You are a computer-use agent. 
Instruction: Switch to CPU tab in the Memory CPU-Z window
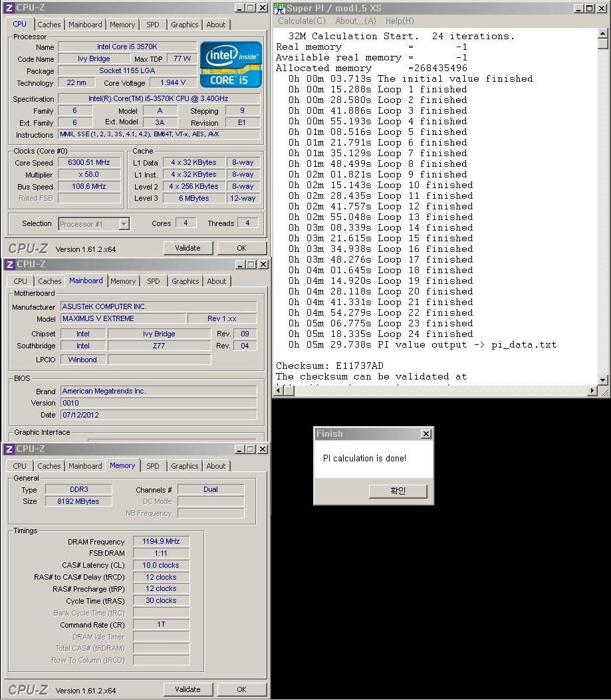click(x=20, y=466)
